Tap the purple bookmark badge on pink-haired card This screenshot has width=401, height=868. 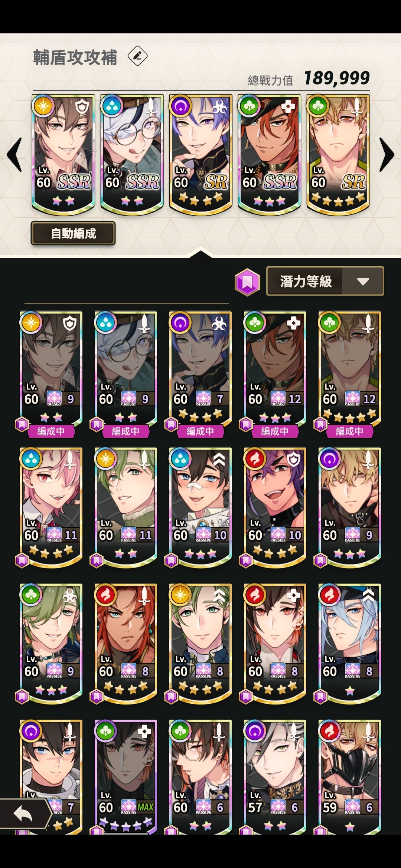click(x=22, y=560)
